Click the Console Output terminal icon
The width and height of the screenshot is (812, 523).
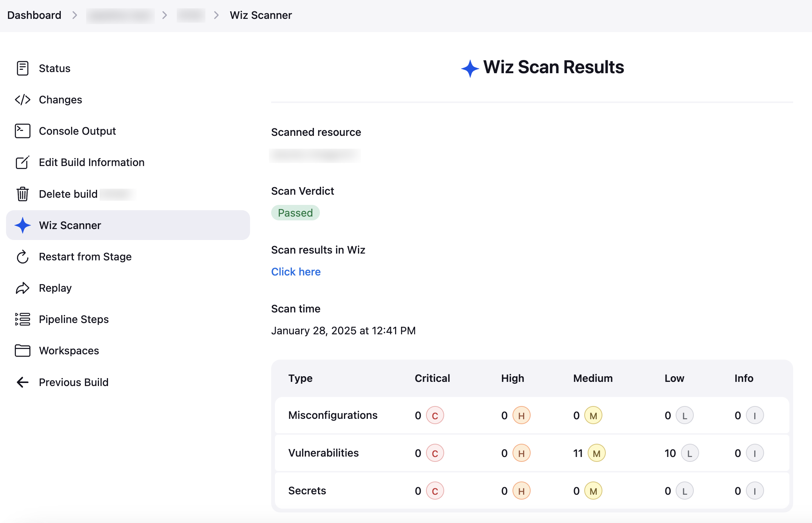coord(23,131)
